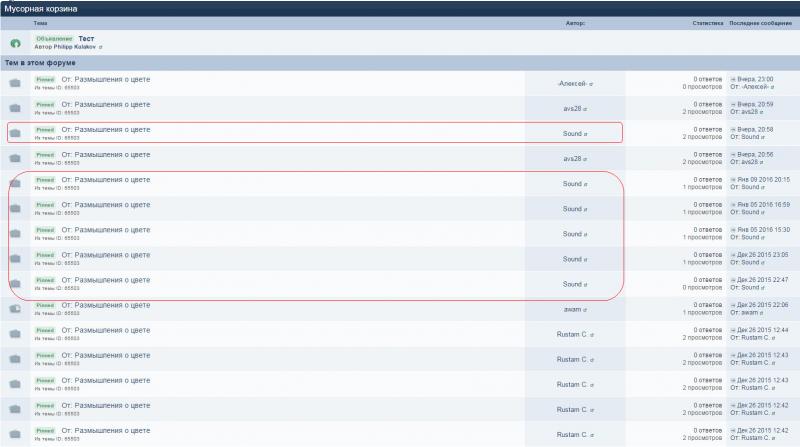Click the small icon after Philipp Kulakov

click(x=101, y=47)
